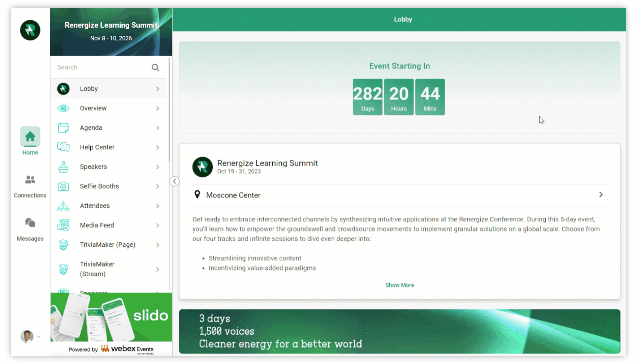This screenshot has height=364, width=637.
Task: Click the sidebar event header banner
Action: point(111,32)
